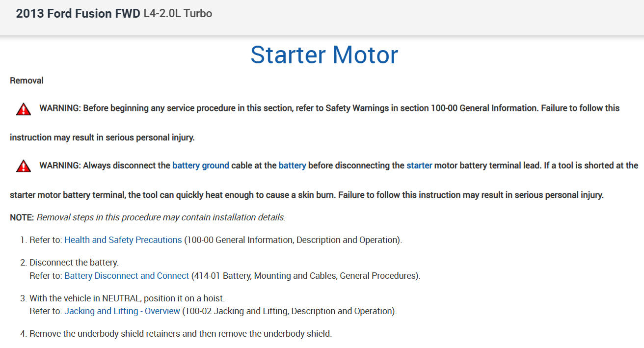Open the 'battery ground' link
The height and width of the screenshot is (348, 644).
[200, 166]
